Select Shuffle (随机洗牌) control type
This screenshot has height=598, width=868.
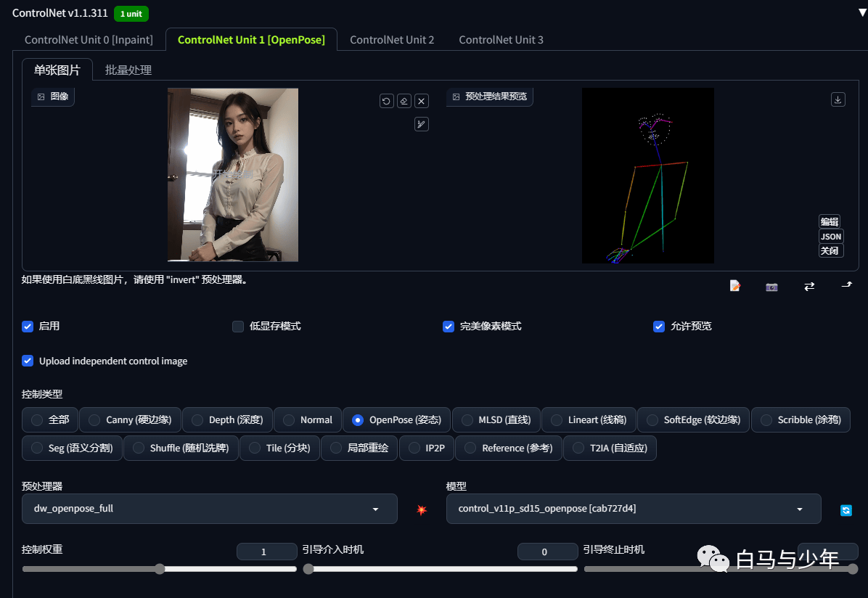pos(181,448)
